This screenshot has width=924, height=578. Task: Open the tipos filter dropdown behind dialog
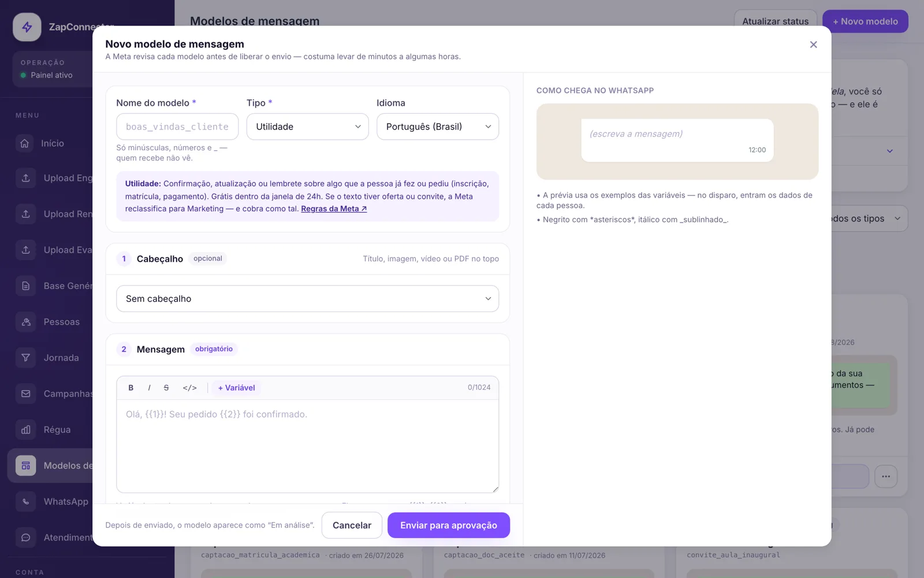click(866, 218)
